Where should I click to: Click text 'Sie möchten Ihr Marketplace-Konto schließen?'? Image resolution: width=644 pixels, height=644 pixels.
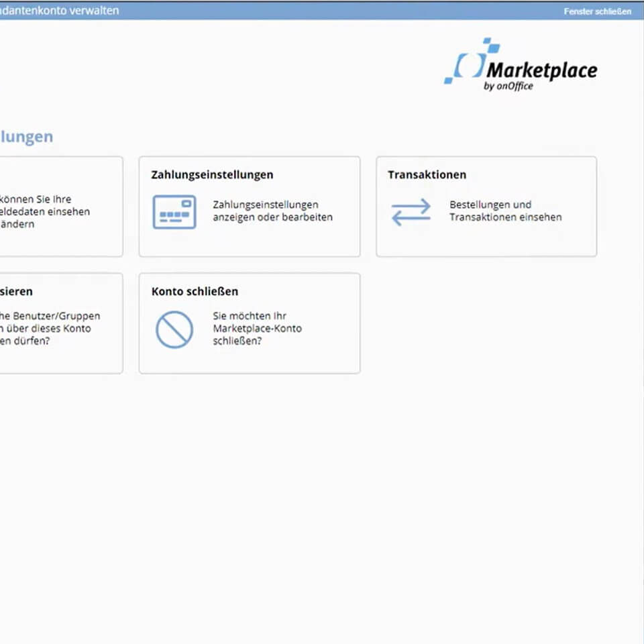tap(258, 328)
